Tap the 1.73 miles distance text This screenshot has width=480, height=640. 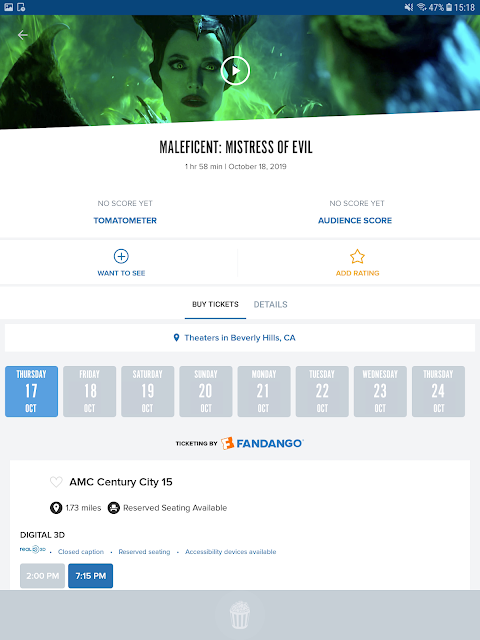click(83, 508)
